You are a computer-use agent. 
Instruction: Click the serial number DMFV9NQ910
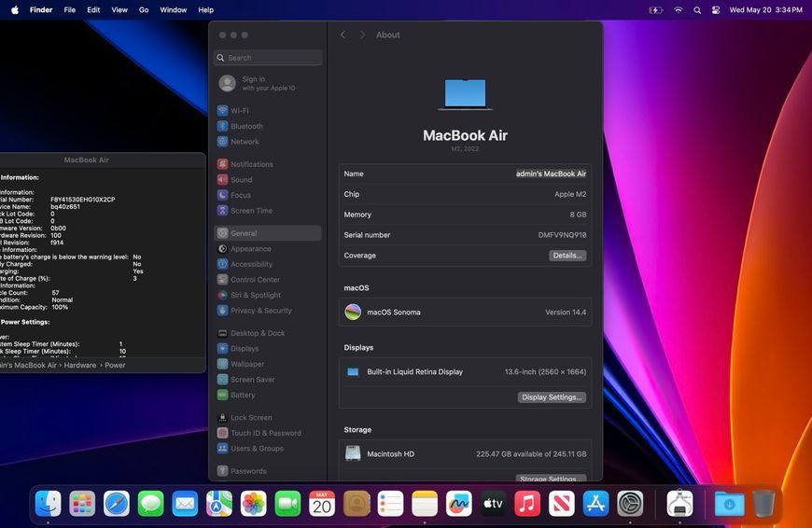tap(562, 235)
